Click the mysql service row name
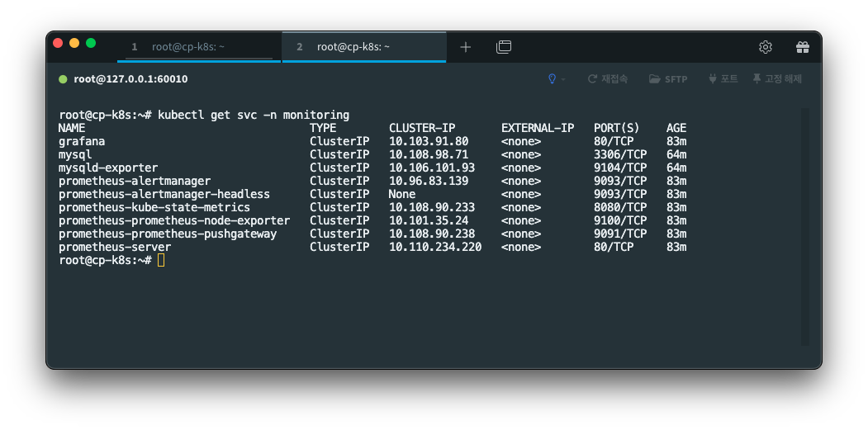This screenshot has width=868, height=430. pyautogui.click(x=75, y=155)
